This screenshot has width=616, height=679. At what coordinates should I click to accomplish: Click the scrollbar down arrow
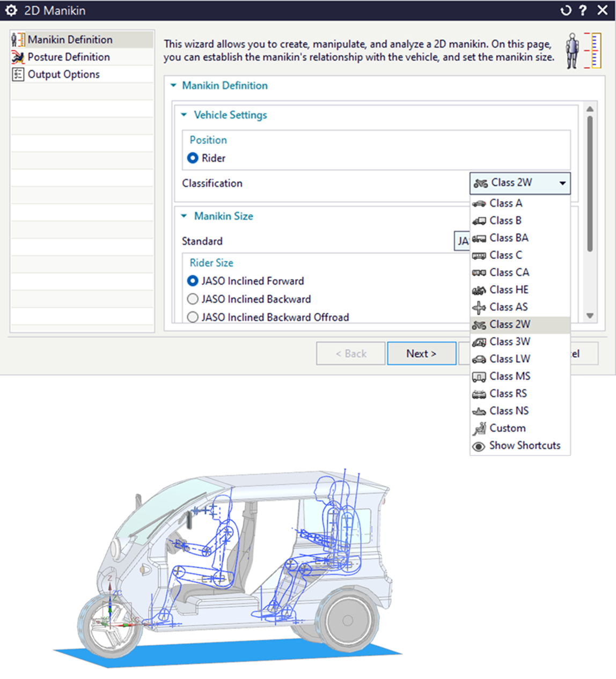tap(590, 316)
